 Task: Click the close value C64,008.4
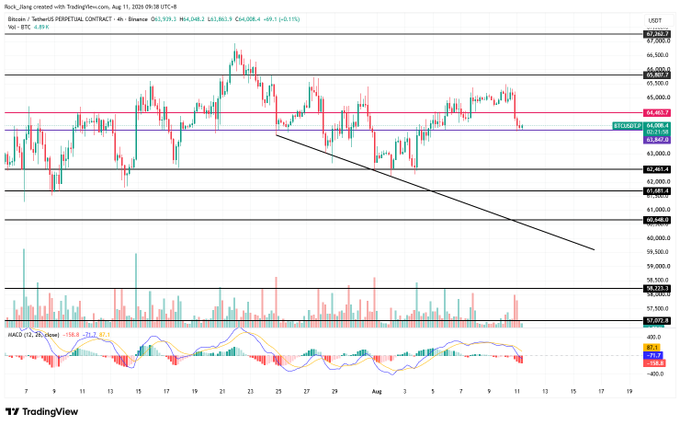click(248, 20)
